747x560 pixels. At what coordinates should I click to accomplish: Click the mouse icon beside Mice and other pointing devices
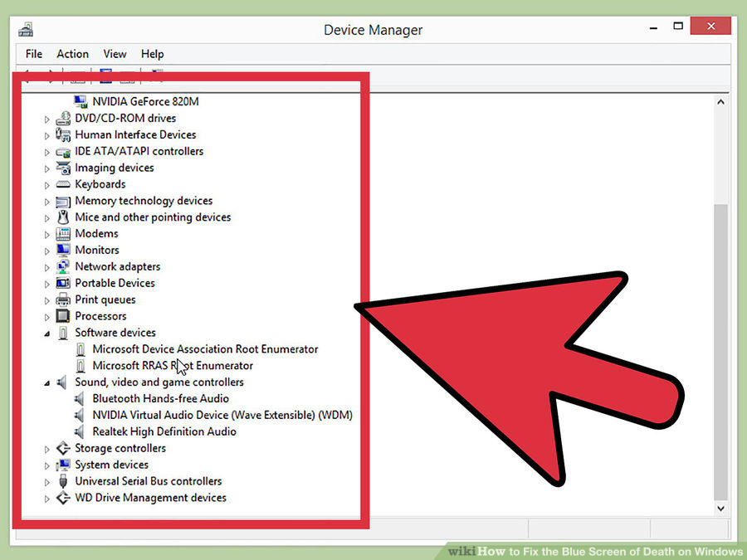tap(63, 217)
